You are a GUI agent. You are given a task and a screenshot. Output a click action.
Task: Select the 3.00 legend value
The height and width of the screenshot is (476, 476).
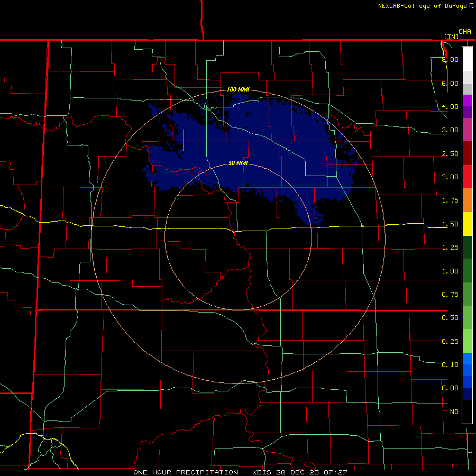(x=450, y=130)
